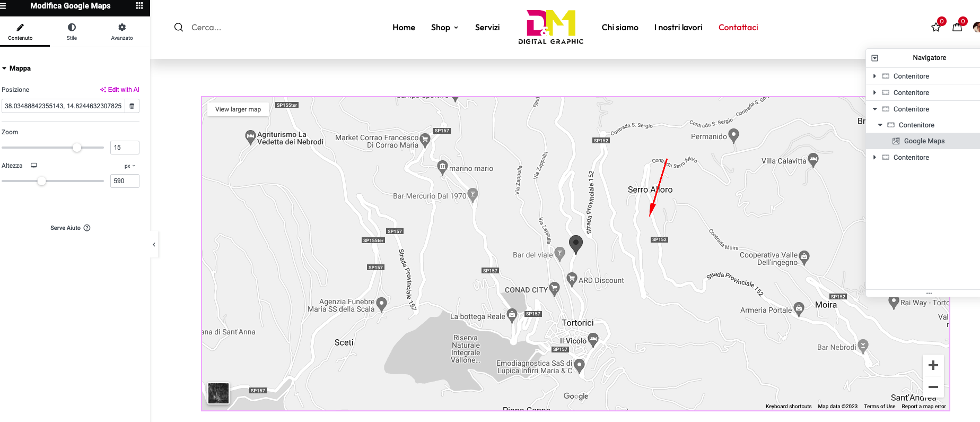Collapse third Contenitore in Navigatore
Viewport: 980px width, 422px height.
tap(875, 109)
